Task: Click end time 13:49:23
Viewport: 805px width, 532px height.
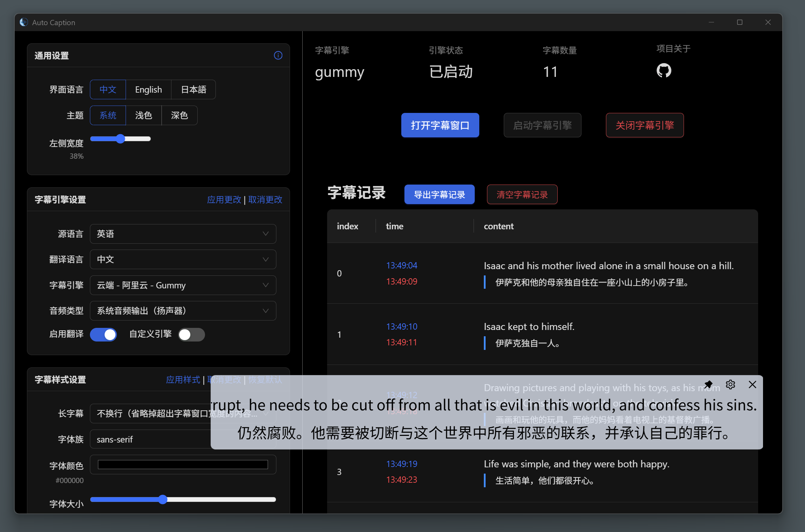Action: [402, 480]
